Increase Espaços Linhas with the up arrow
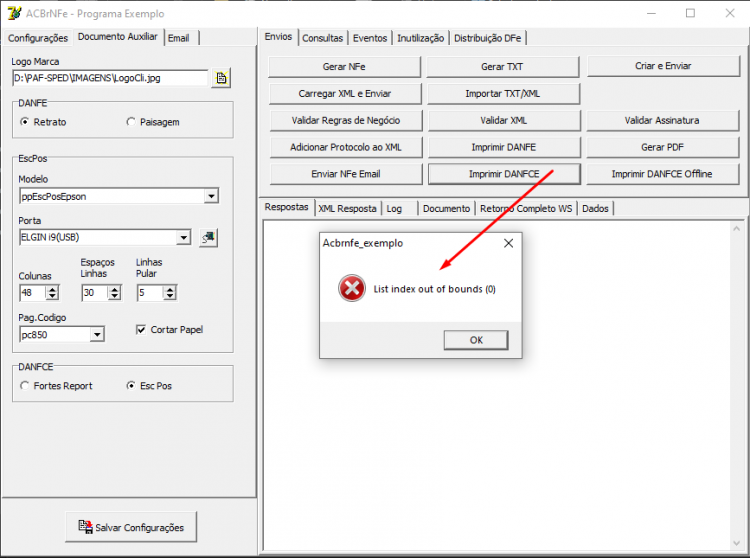The height and width of the screenshot is (558, 750). pos(114,289)
